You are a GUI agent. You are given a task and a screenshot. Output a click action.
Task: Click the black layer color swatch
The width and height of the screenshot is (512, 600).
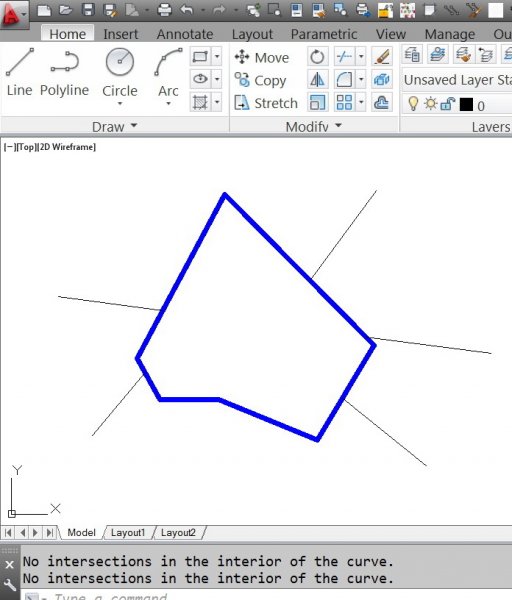point(466,104)
